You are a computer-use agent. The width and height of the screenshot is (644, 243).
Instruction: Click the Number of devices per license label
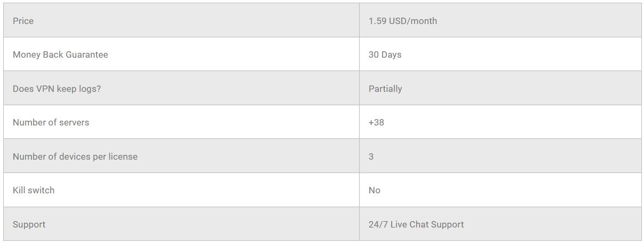point(75,156)
